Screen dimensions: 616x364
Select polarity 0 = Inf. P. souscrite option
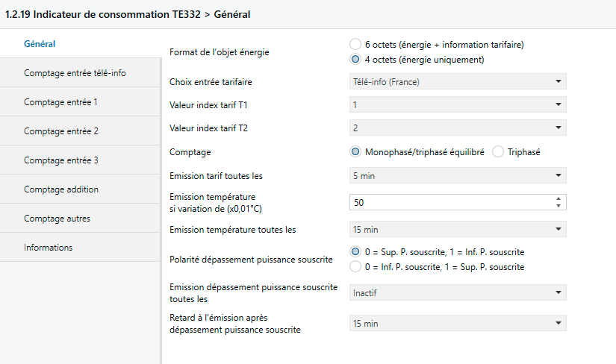(x=355, y=266)
